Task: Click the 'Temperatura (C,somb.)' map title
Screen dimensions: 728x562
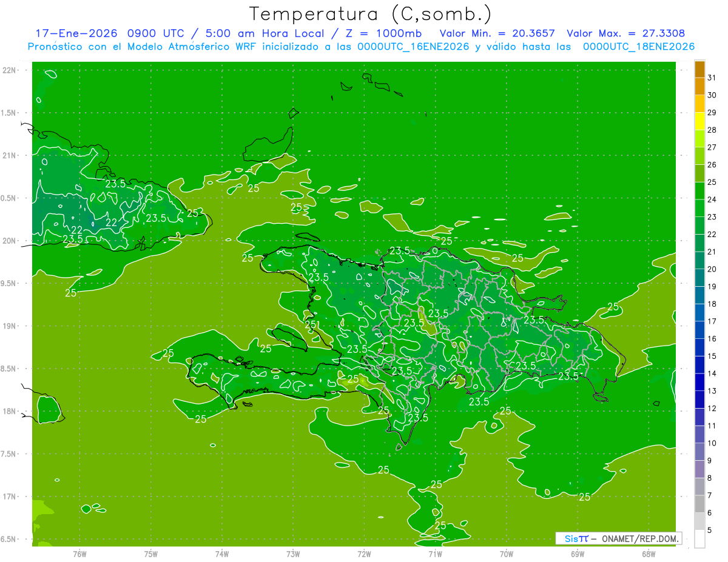Action: pos(371,14)
